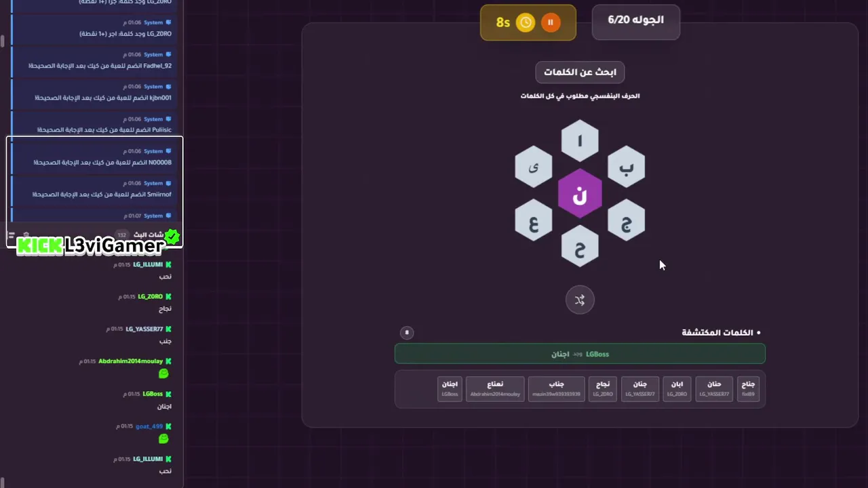Viewport: 868px width, 488px height.
Task: Click the System chat icon above kjbn001 message
Action: click(169, 87)
